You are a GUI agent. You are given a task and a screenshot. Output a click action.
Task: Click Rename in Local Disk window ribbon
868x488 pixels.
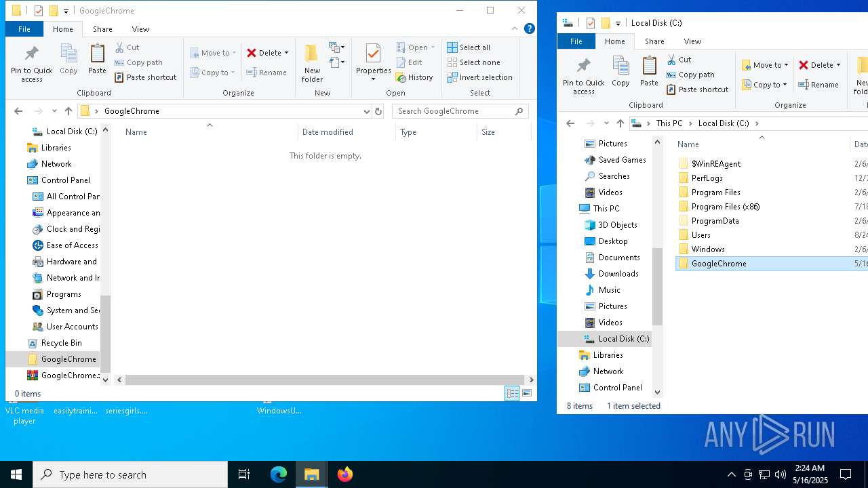click(x=818, y=85)
